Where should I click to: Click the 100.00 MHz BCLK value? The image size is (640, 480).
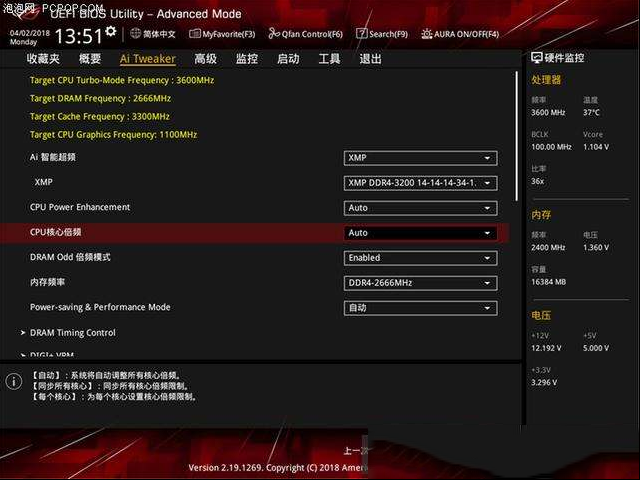(x=551, y=147)
